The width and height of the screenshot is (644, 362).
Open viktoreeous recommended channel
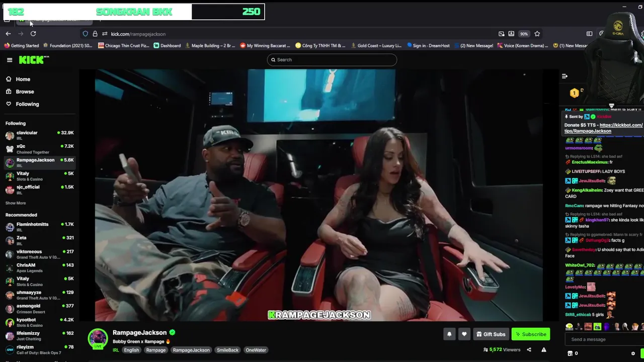tap(39, 254)
